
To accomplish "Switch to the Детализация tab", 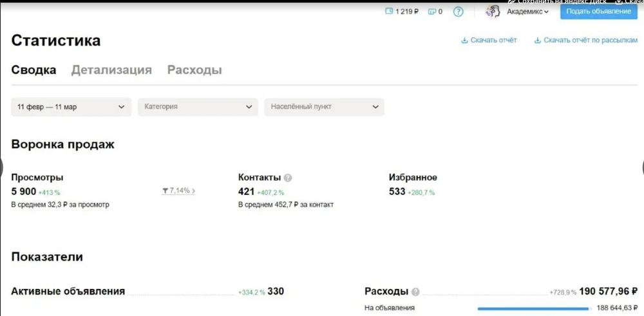I will click(111, 70).
